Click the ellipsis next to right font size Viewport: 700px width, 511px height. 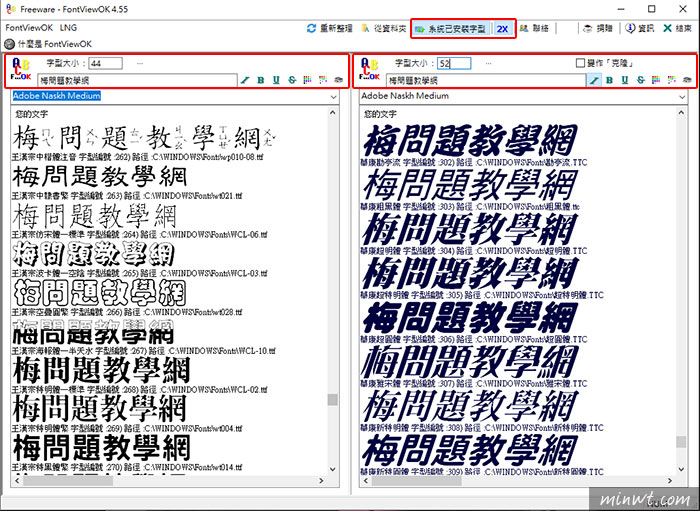tap(488, 63)
